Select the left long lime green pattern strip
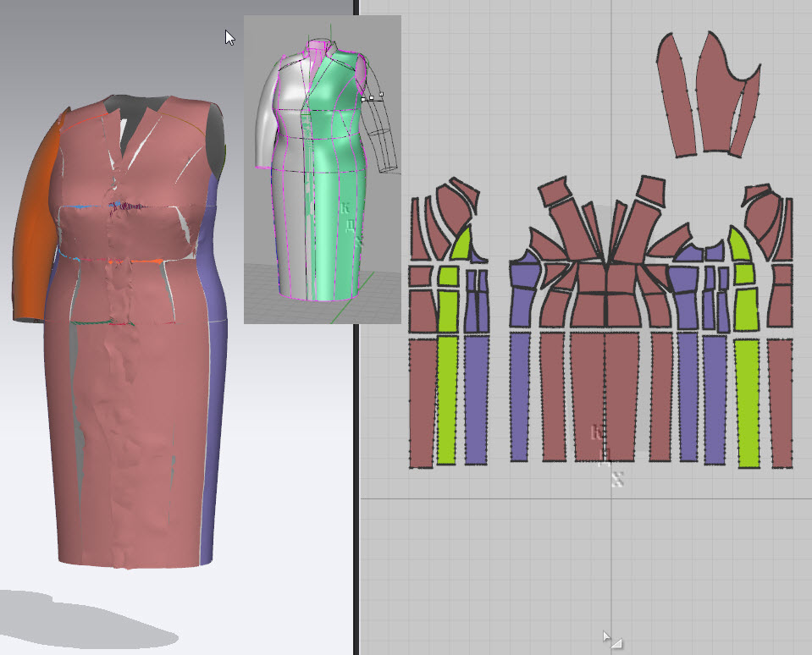The image size is (812, 655). coord(447,399)
